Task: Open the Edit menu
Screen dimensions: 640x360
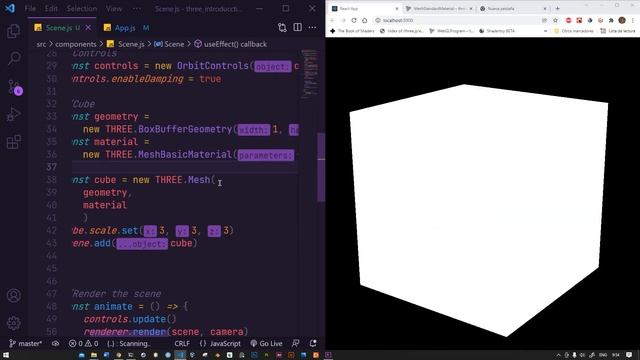Action: pyautogui.click(x=51, y=9)
